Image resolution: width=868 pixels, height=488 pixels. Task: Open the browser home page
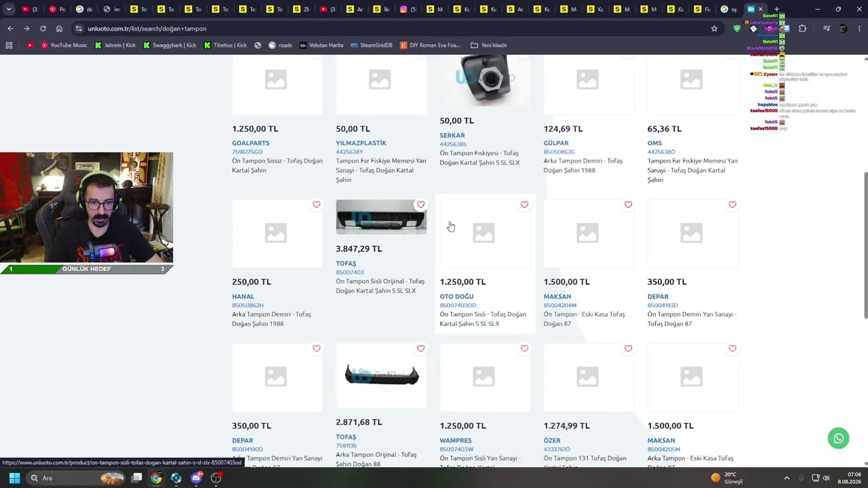point(59,28)
